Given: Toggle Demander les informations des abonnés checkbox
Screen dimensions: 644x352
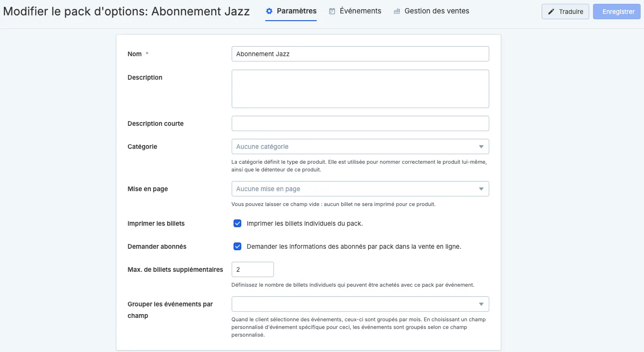Looking at the screenshot, I should click(x=237, y=246).
